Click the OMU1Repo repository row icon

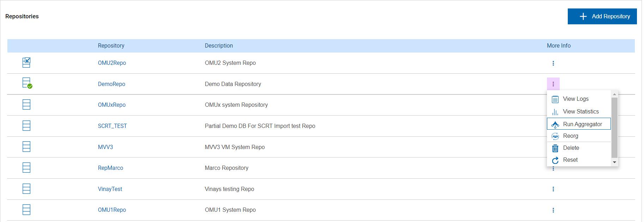point(26,210)
